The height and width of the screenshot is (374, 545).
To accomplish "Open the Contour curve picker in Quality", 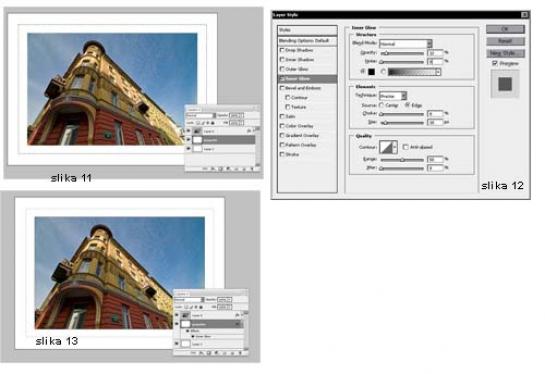I will tap(388, 147).
